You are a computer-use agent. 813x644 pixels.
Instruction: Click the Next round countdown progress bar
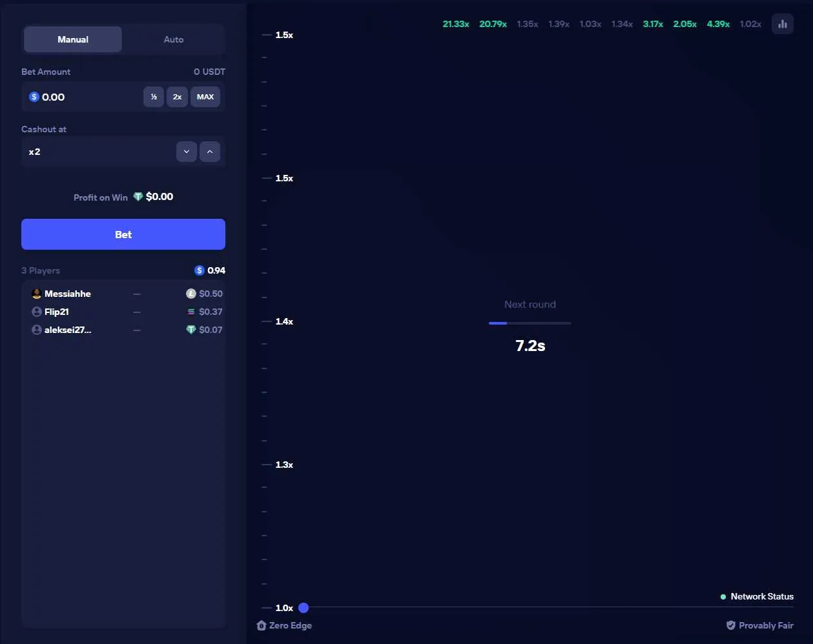click(530, 323)
